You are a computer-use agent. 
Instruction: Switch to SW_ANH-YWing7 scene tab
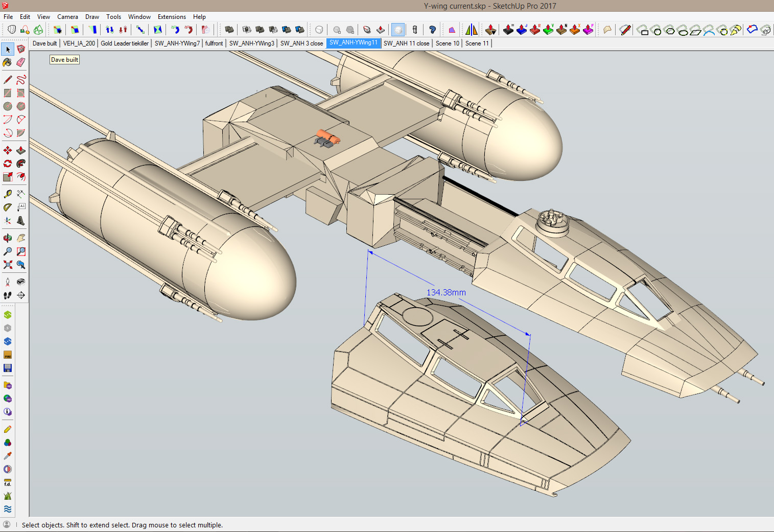click(177, 43)
